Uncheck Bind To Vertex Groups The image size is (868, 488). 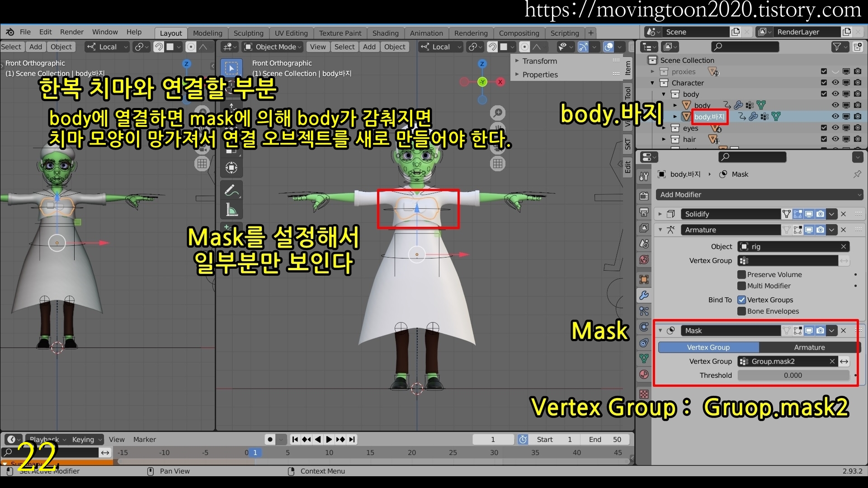pos(741,300)
